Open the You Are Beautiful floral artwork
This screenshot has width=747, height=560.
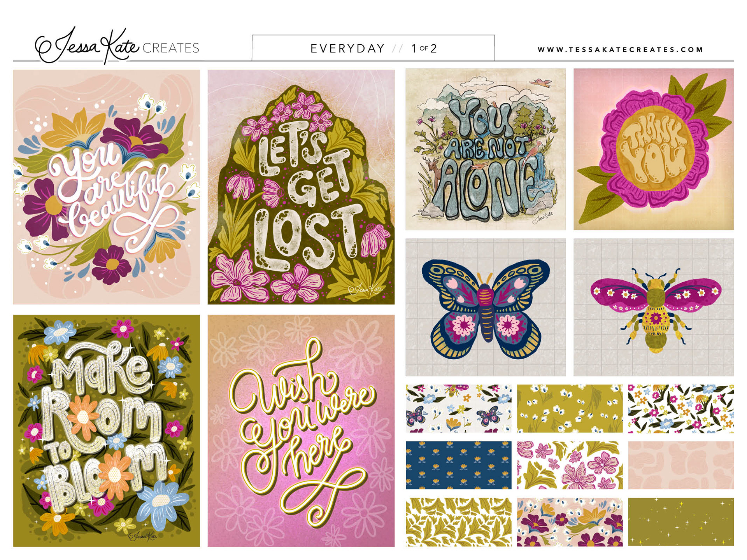coord(106,187)
